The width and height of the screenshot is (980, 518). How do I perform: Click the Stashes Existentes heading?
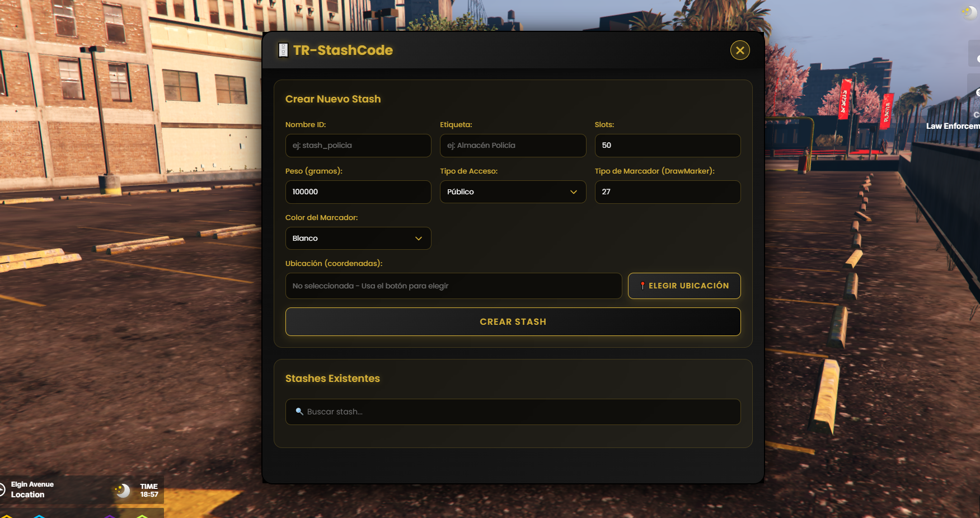coord(332,379)
